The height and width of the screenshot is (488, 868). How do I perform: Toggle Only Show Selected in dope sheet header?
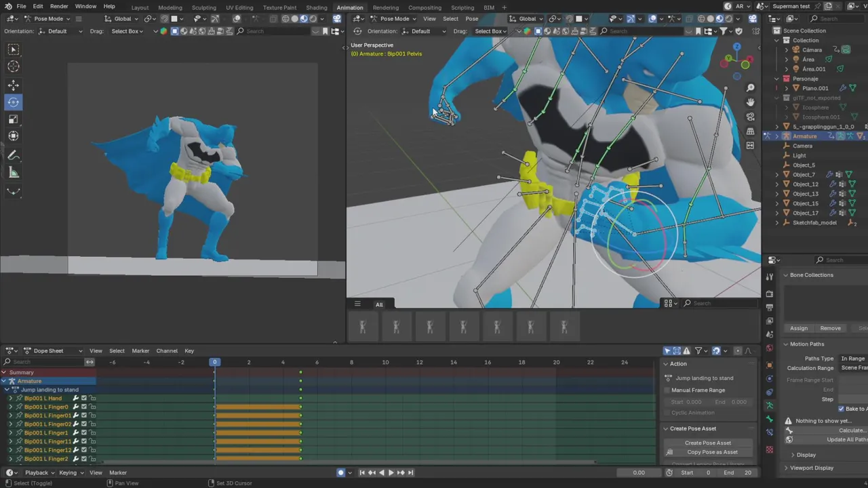(x=667, y=350)
